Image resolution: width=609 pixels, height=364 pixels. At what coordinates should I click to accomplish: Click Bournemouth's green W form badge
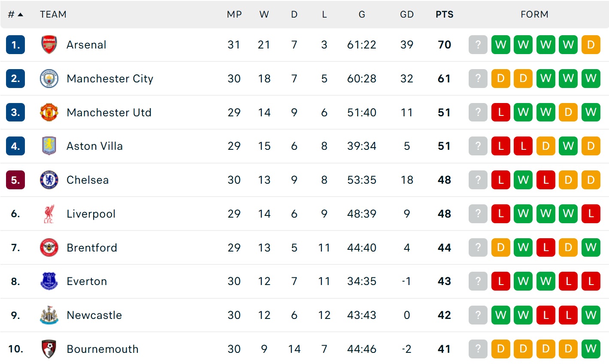tap(591, 349)
